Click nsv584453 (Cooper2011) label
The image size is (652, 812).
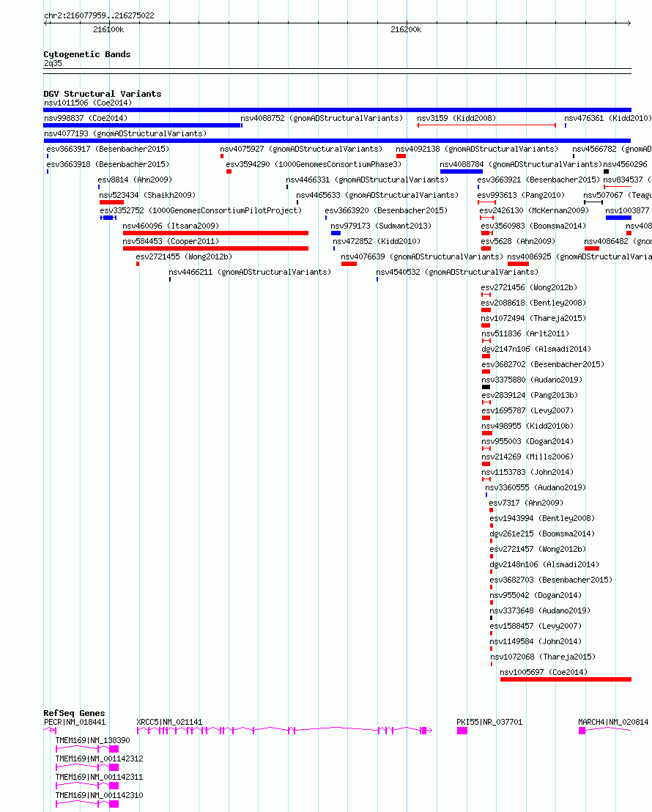(171, 241)
